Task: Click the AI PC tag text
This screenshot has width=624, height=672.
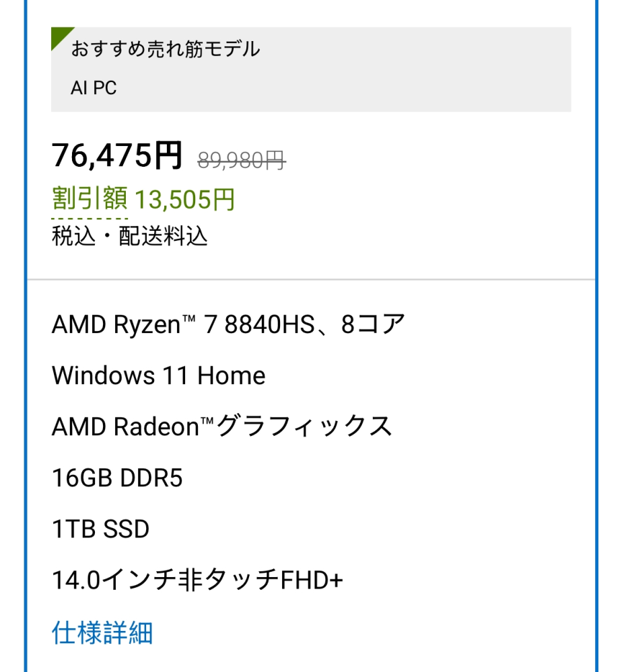Action: pos(94,88)
